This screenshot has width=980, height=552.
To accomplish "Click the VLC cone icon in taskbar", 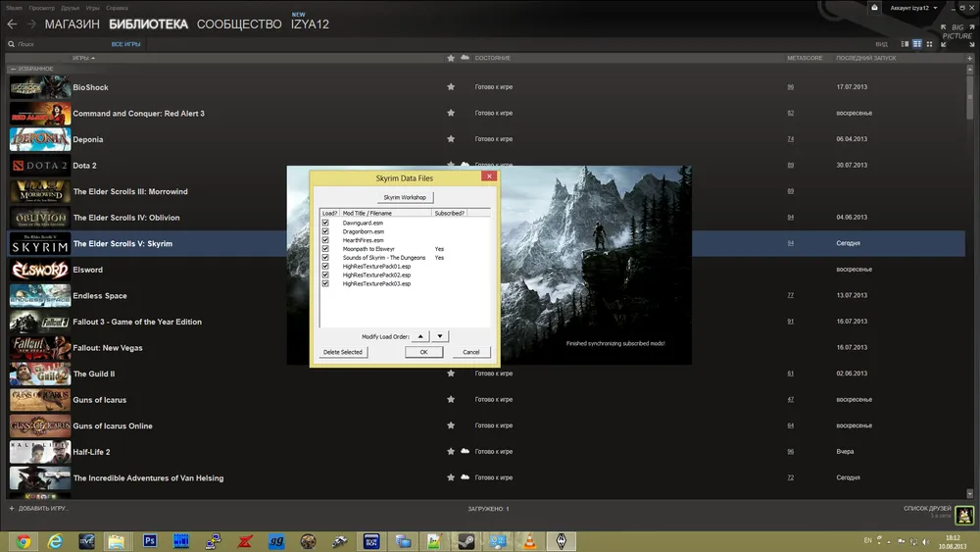I will pyautogui.click(x=528, y=540).
